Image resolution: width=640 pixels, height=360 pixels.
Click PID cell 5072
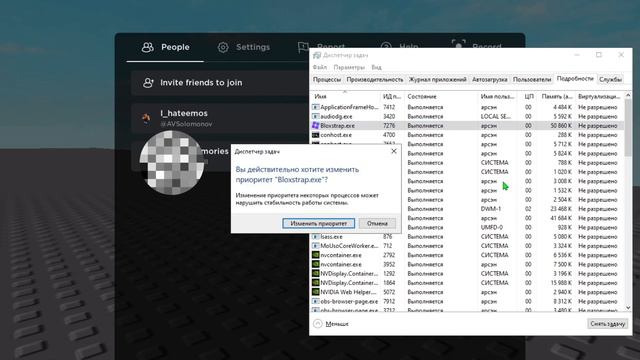coord(389,292)
